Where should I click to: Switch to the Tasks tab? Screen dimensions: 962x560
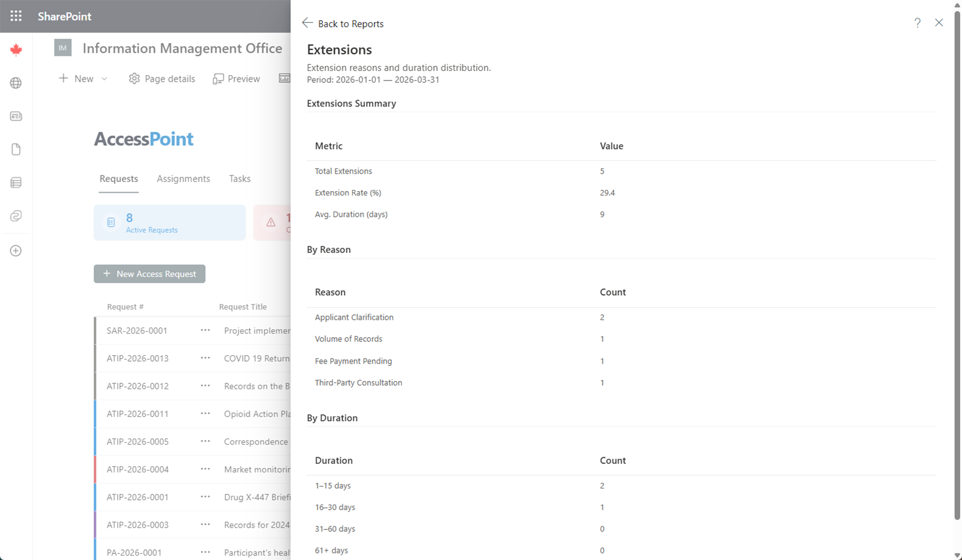(x=239, y=178)
